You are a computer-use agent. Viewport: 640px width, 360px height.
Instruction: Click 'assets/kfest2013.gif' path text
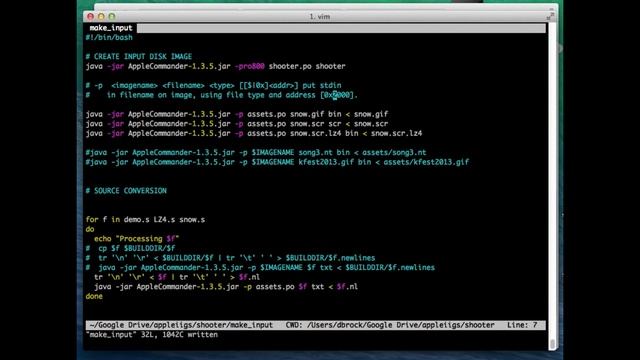426,162
